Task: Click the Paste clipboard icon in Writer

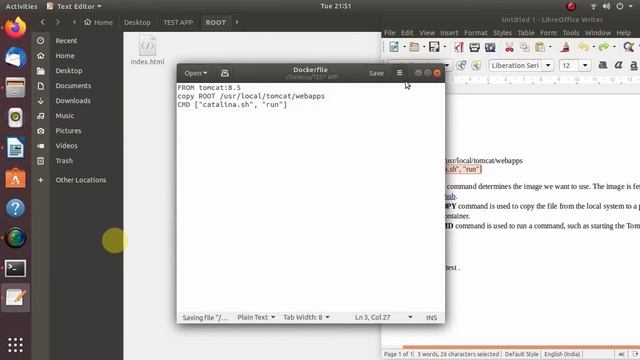Action: point(540,47)
